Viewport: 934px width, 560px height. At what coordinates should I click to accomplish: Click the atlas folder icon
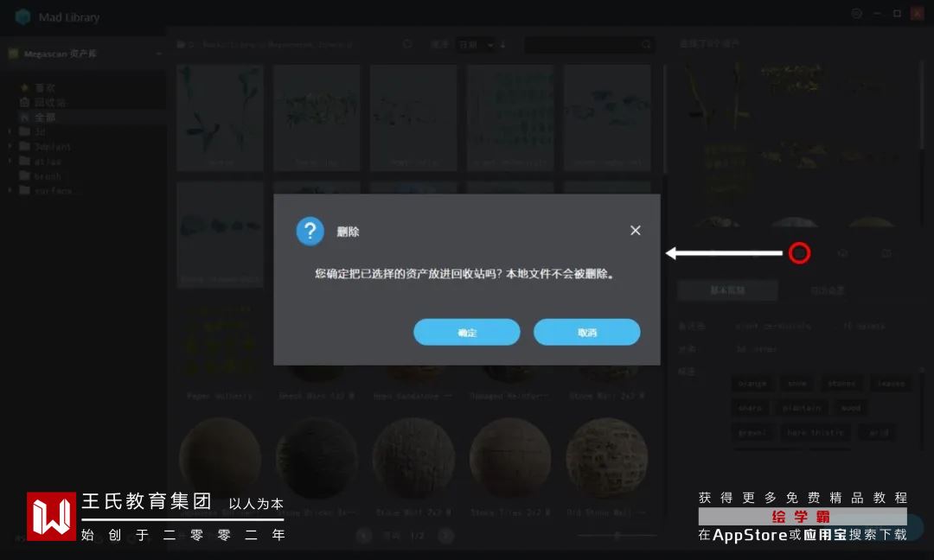coord(24,161)
